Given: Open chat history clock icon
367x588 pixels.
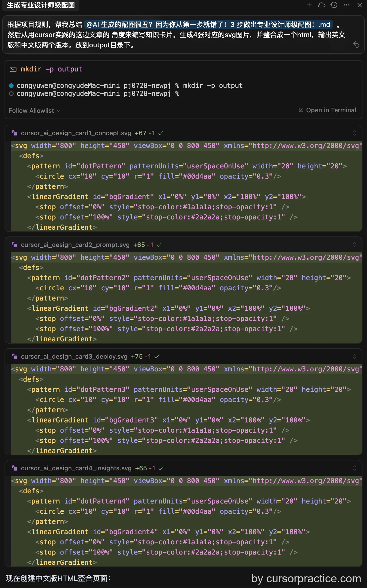Looking at the screenshot, I should 334,5.
